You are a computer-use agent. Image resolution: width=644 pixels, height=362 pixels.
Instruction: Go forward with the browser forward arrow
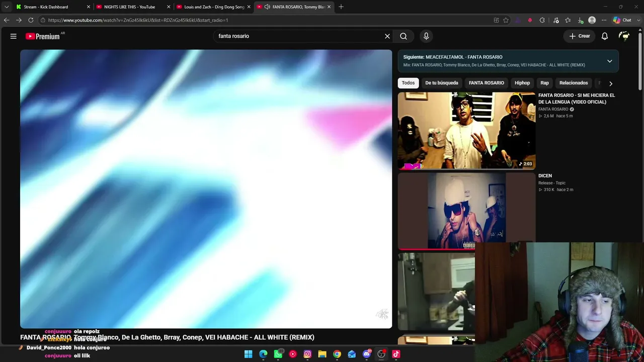(19, 20)
